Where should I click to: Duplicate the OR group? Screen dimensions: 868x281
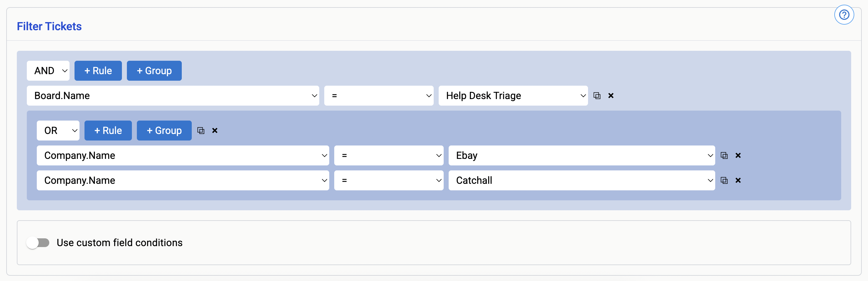[201, 131]
